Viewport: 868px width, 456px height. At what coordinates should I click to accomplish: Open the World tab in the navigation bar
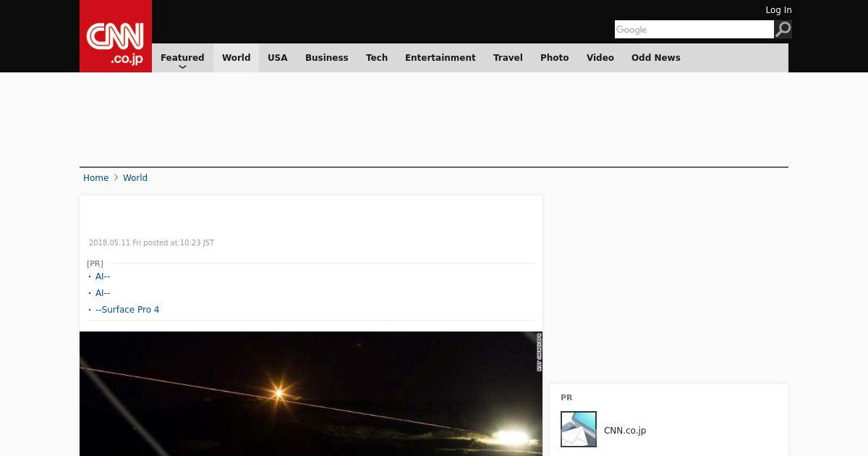point(237,58)
